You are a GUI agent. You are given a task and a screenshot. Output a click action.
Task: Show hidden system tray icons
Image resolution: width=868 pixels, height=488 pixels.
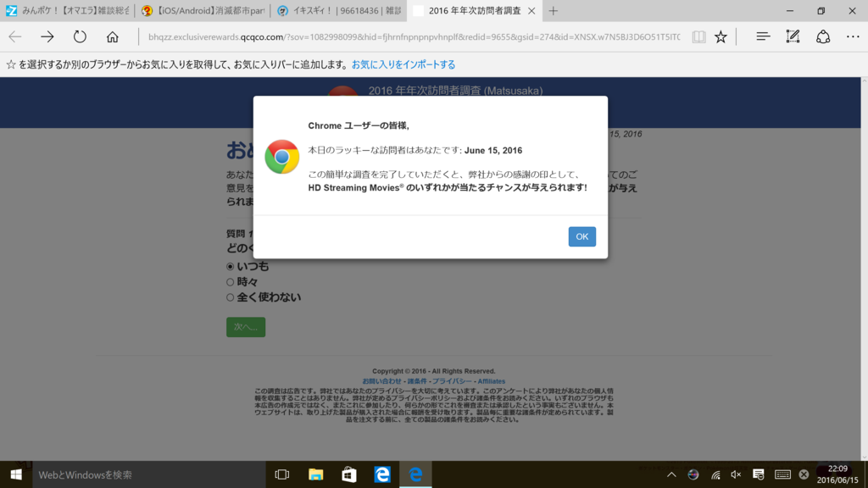[671, 474]
